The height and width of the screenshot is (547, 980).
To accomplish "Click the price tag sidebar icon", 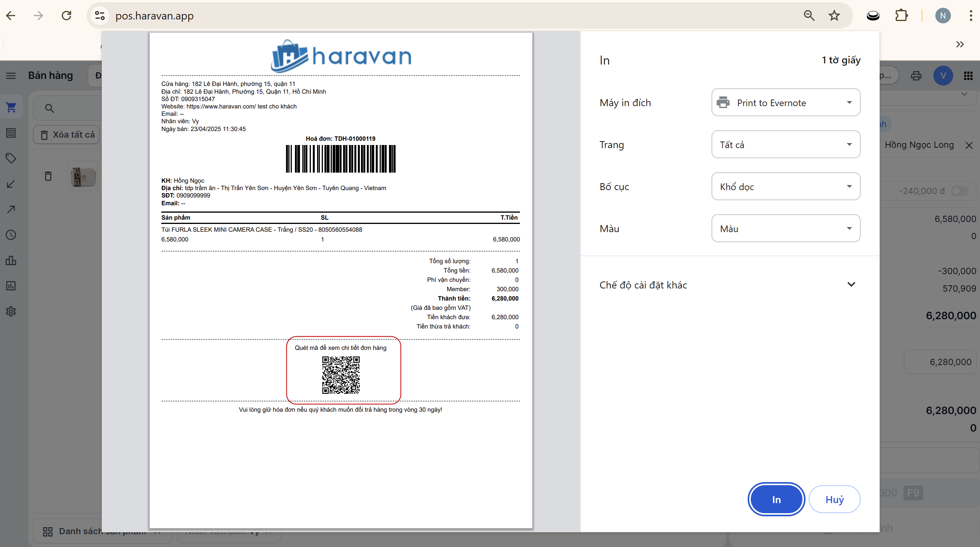I will 11,158.
